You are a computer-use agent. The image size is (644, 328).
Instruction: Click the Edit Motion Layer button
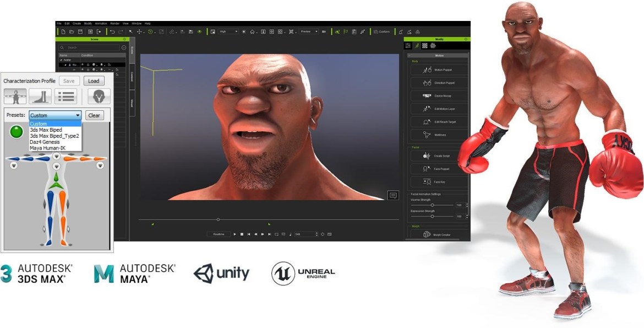click(x=439, y=109)
